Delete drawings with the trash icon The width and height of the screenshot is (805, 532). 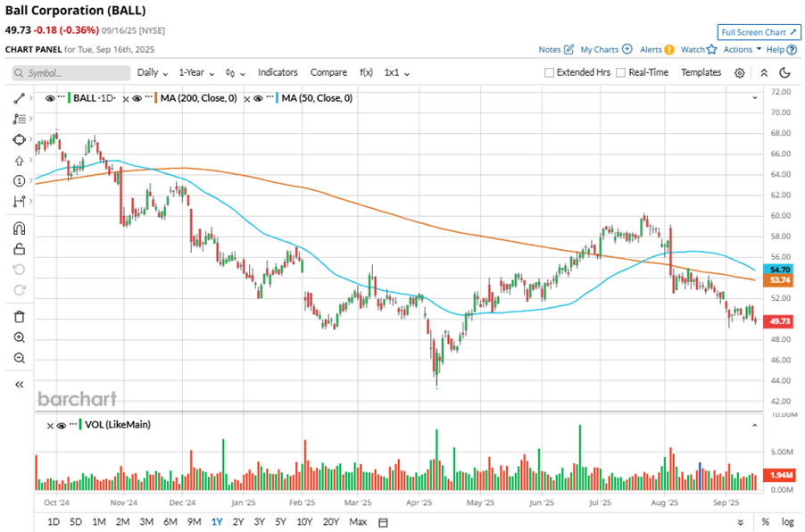click(19, 317)
